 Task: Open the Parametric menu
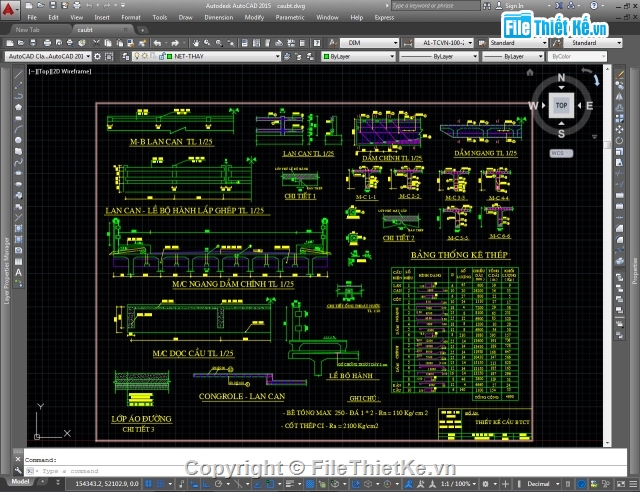click(290, 18)
